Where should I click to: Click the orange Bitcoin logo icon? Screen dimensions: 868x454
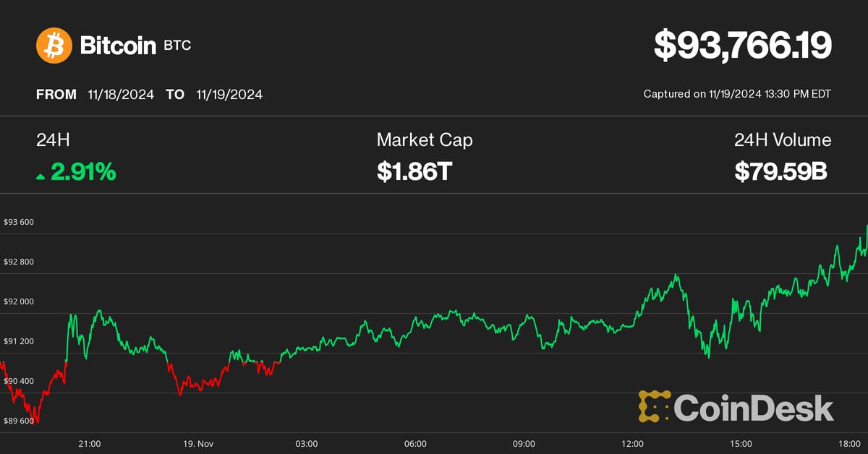tap(54, 45)
